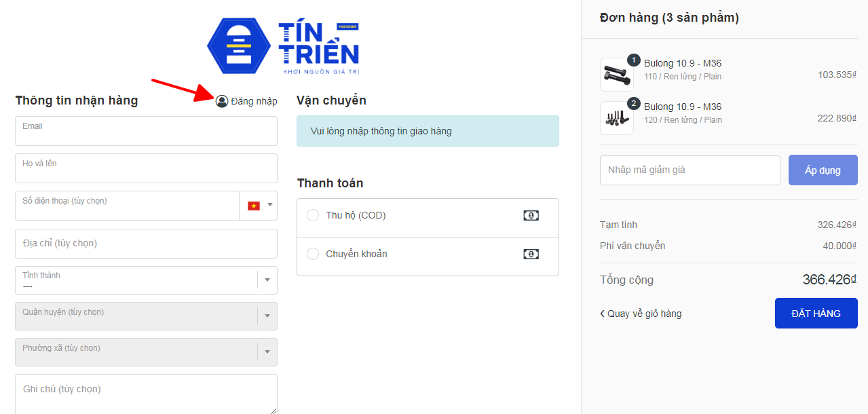Go back via Quay về giỏ hàng
Screen dimensions: 868x414
tap(641, 314)
